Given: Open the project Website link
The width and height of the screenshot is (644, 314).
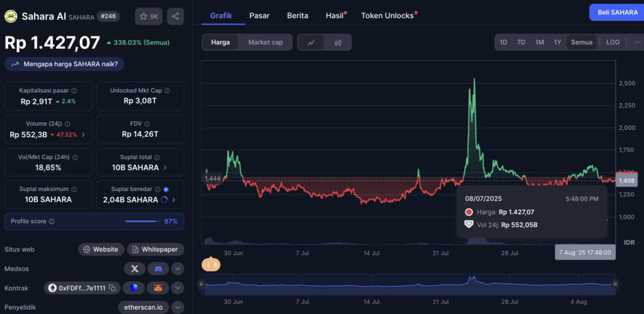Looking at the screenshot, I should [x=101, y=249].
